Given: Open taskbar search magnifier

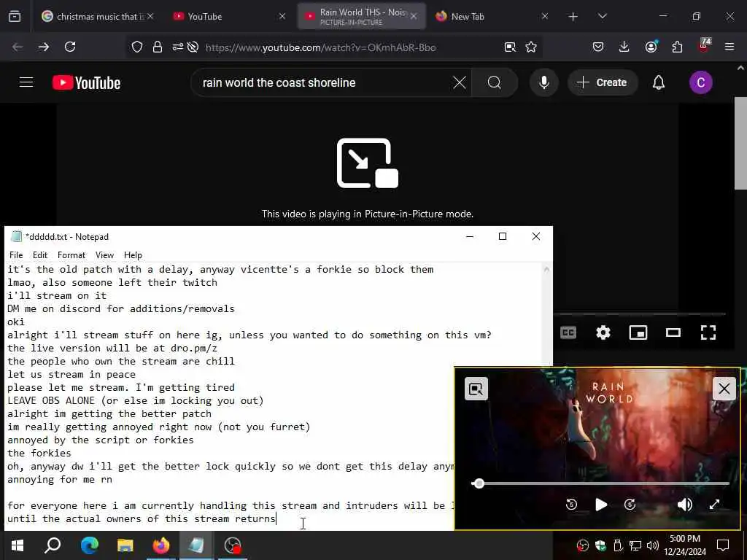Looking at the screenshot, I should 53,545.
